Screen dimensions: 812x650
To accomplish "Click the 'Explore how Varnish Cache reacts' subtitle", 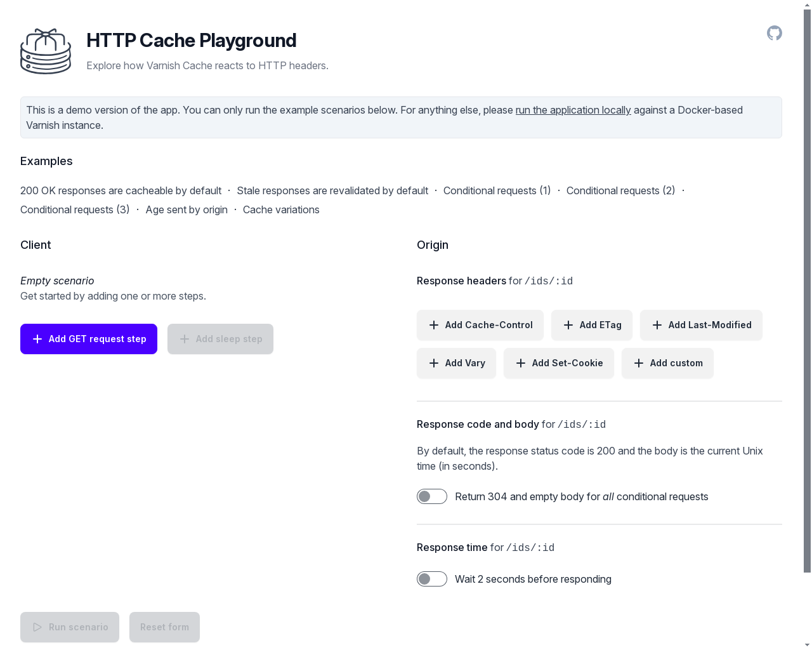I will (207, 65).
